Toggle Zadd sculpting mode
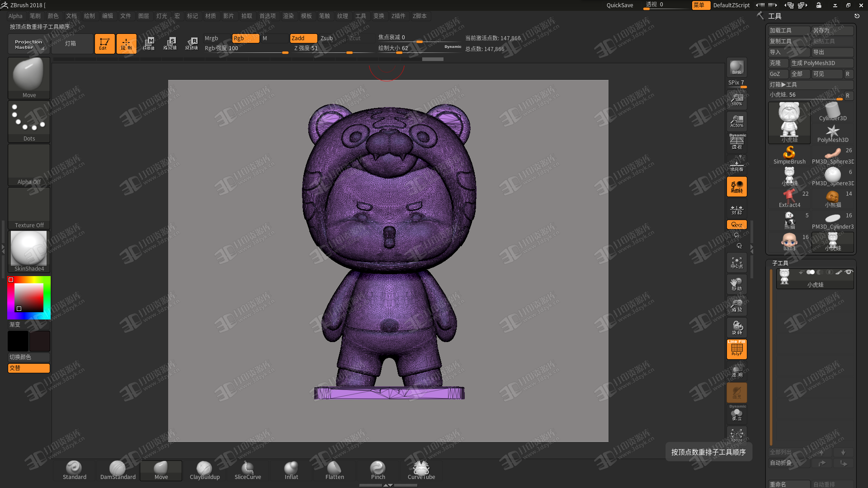 click(x=298, y=38)
